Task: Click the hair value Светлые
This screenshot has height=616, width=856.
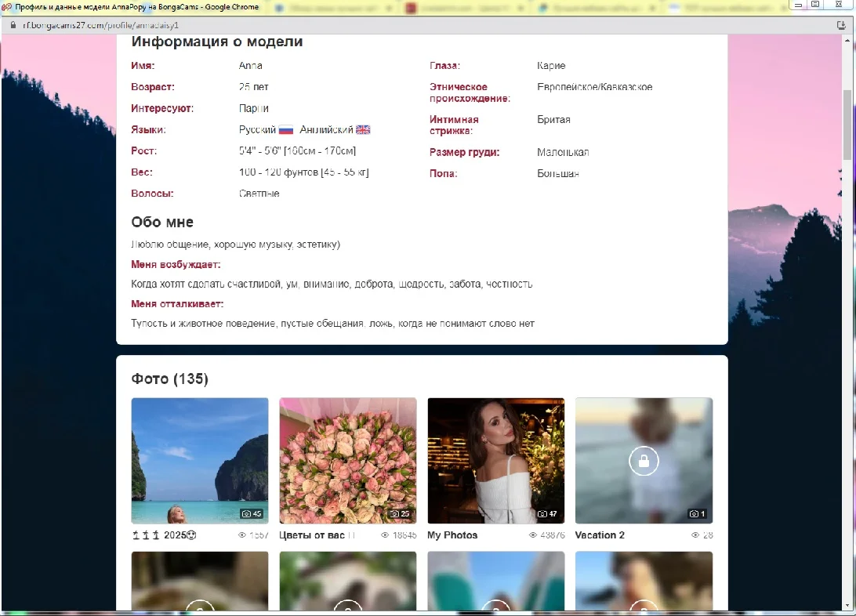Action: click(259, 194)
